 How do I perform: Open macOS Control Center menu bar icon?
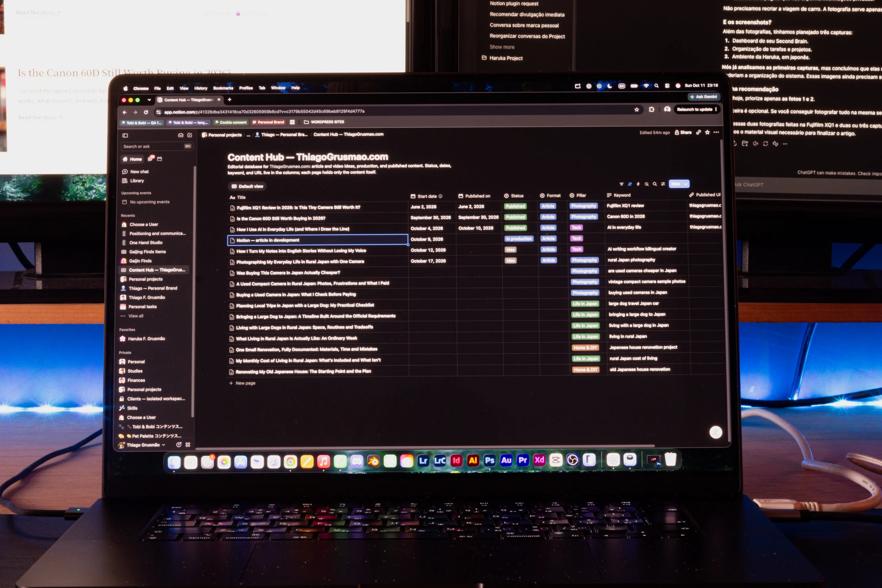pos(667,86)
